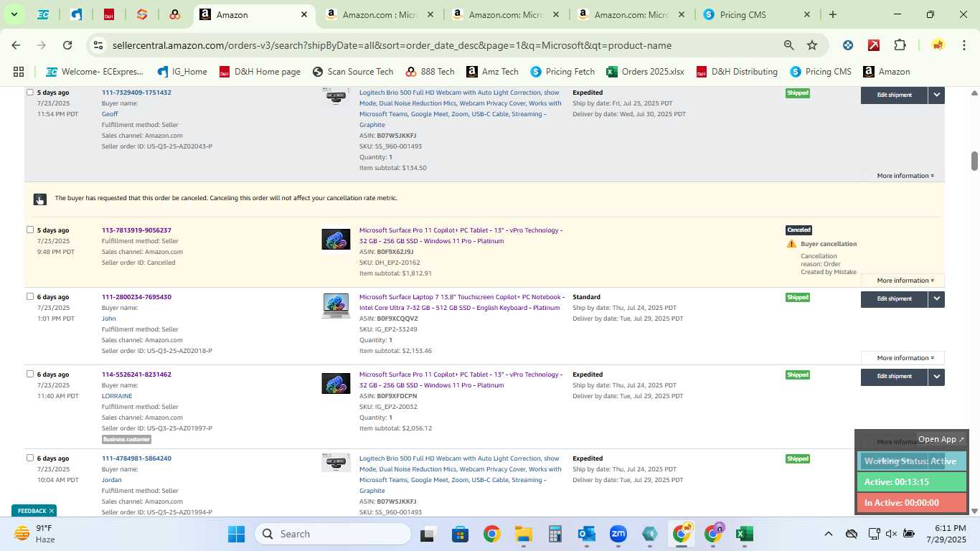Open order 111-2800234-7695430 details

[x=136, y=297]
